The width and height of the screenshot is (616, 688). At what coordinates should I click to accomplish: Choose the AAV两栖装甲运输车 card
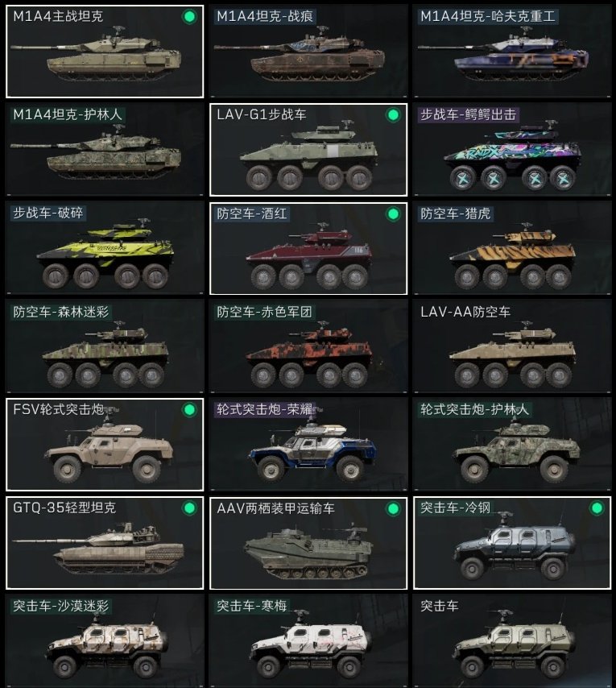(x=308, y=543)
